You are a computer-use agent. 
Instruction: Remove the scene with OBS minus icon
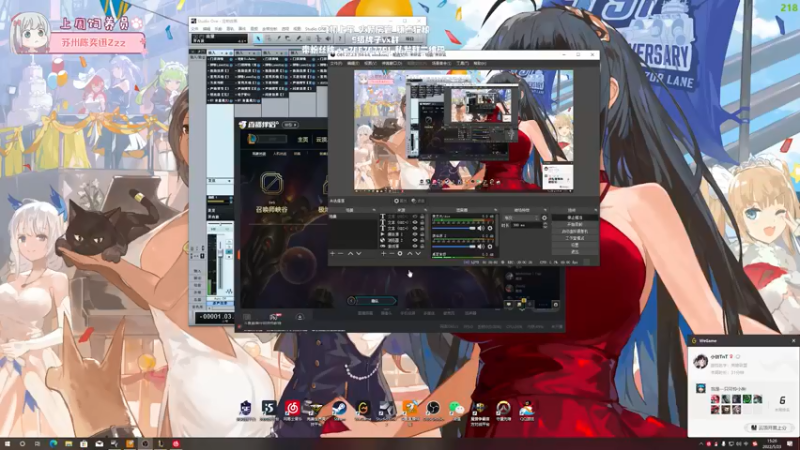point(340,254)
